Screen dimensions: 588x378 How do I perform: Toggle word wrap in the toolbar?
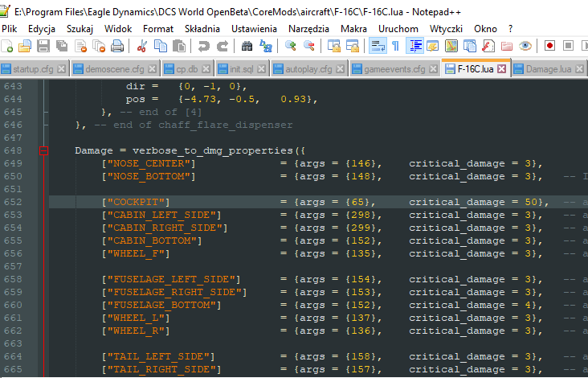click(378, 46)
